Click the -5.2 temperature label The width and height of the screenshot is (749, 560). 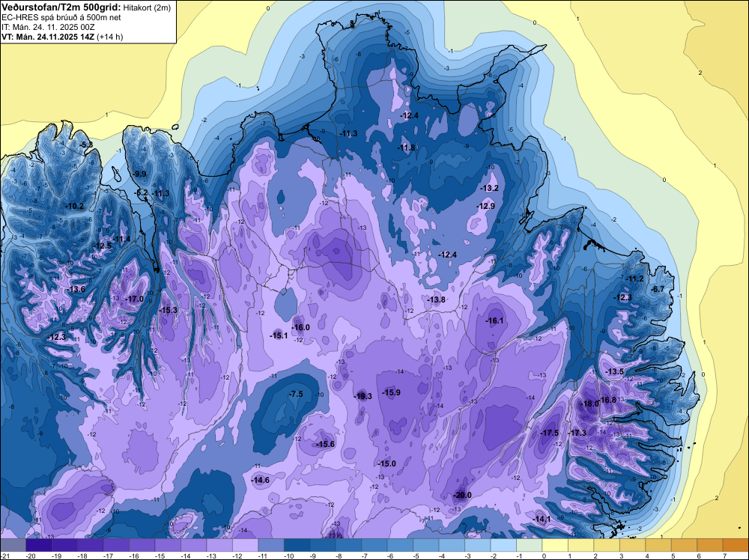coord(142,193)
